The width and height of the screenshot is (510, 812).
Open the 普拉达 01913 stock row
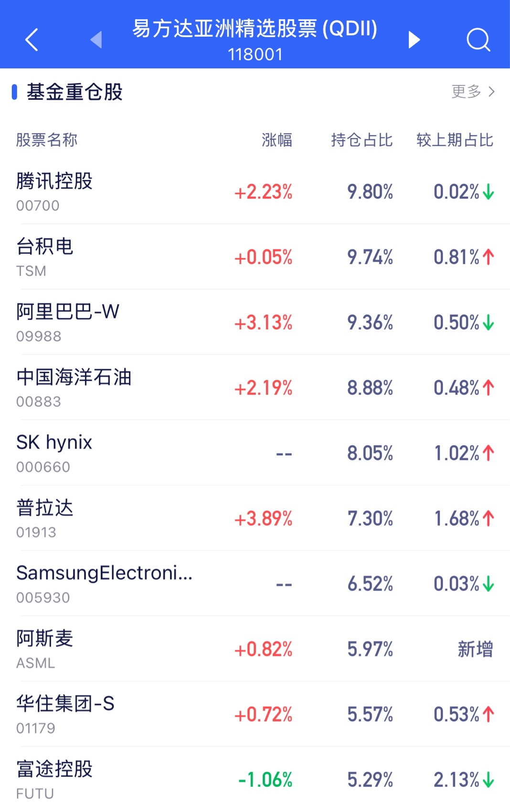pos(255,518)
